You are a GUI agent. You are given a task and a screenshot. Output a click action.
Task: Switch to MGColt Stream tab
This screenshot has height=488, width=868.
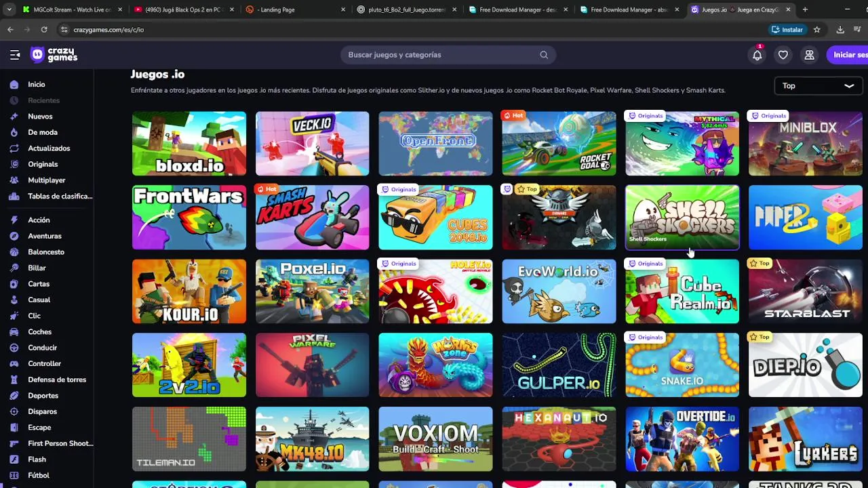pyautogui.click(x=72, y=9)
